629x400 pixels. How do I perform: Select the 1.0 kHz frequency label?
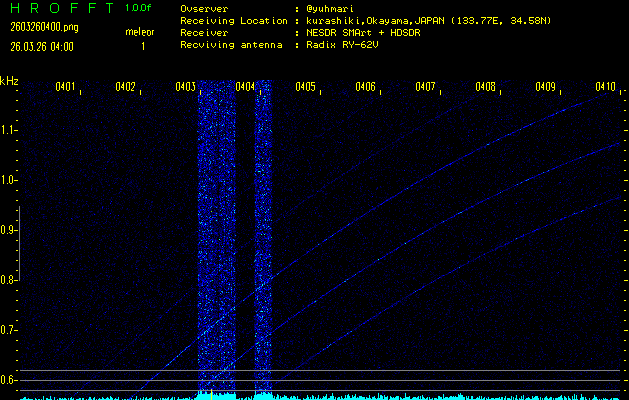click(9, 180)
